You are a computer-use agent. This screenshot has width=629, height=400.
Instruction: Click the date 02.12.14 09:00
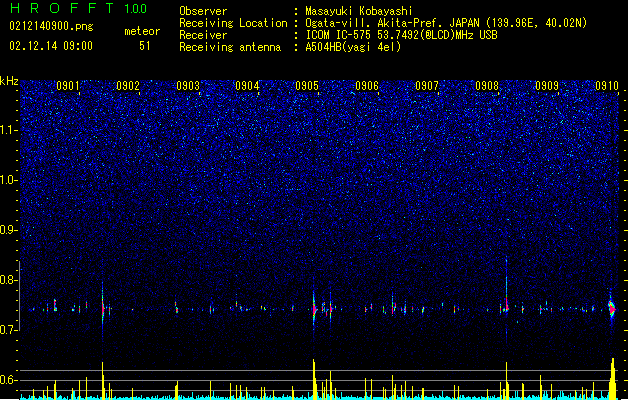51,46
